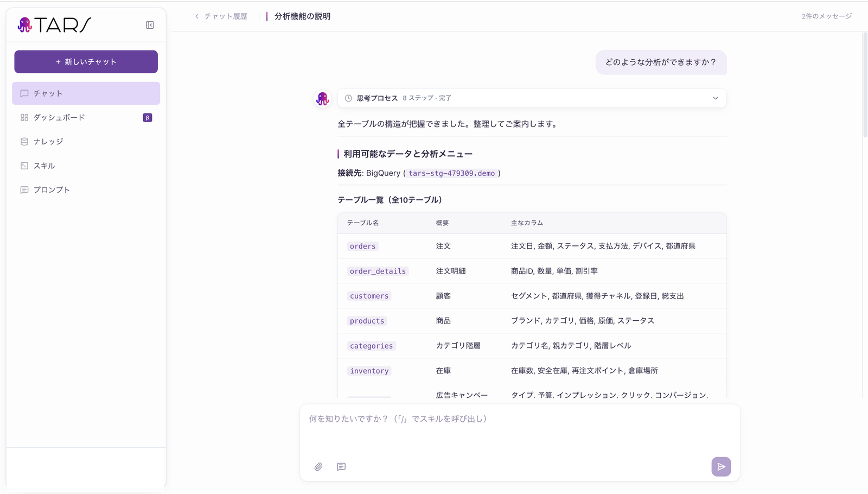This screenshot has height=494, width=868.
Task: Start a new chat with 新しいチャット
Action: (x=86, y=62)
